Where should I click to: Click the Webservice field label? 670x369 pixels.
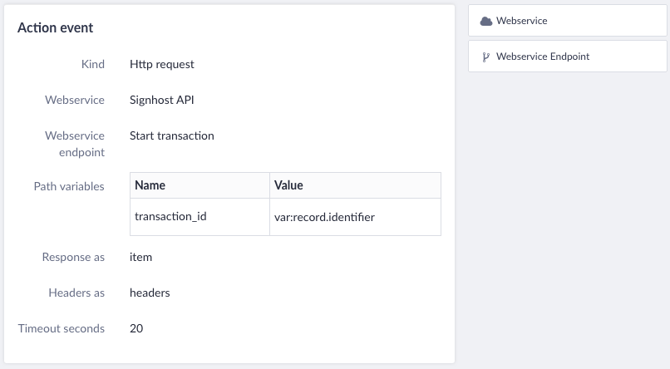pos(74,100)
